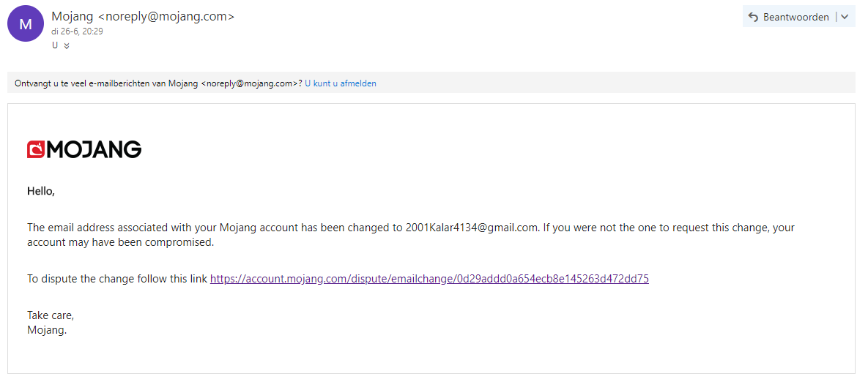Image resolution: width=868 pixels, height=382 pixels.
Task: Open the account.mojang.com dispute emailchange link
Action: pyautogui.click(x=429, y=279)
